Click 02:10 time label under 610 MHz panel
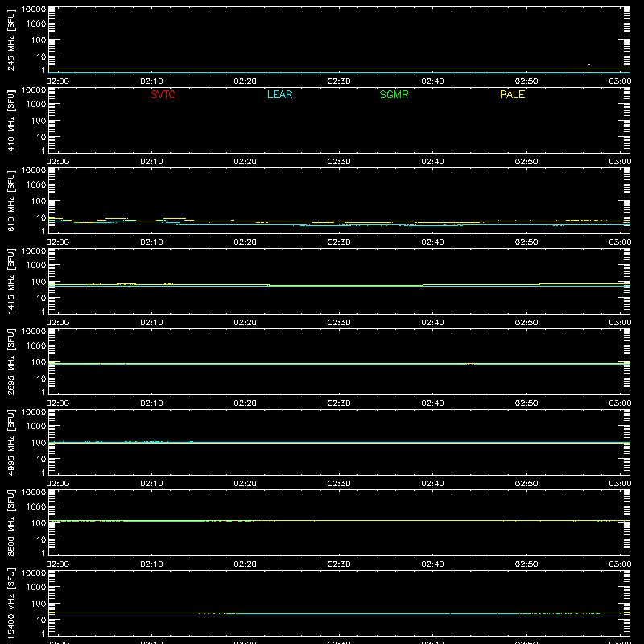The height and width of the screenshot is (644, 644). [x=151, y=242]
